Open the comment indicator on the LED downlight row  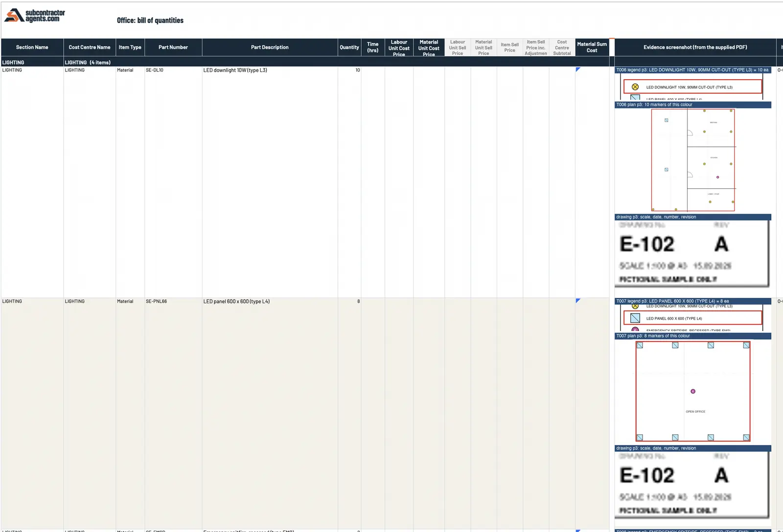578,69
